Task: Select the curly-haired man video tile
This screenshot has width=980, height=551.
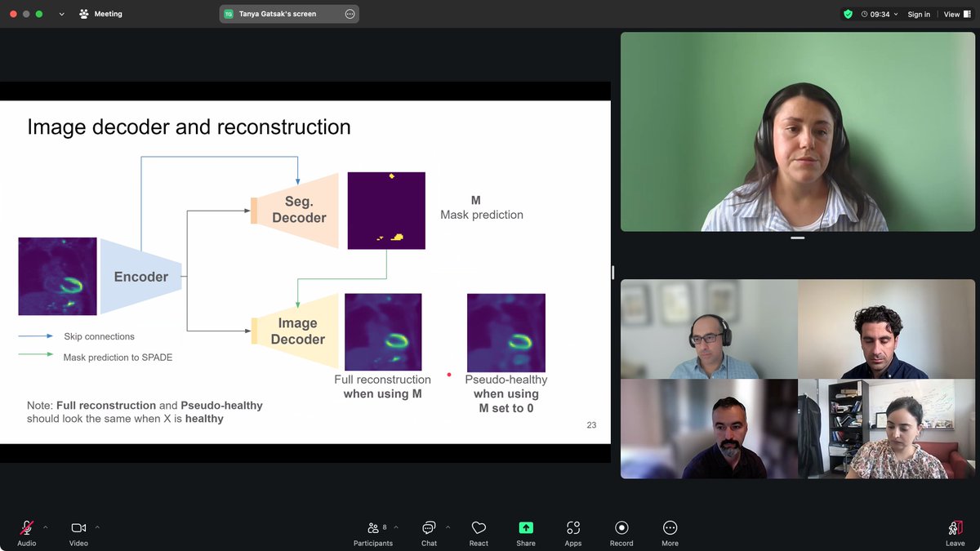Action: point(887,329)
